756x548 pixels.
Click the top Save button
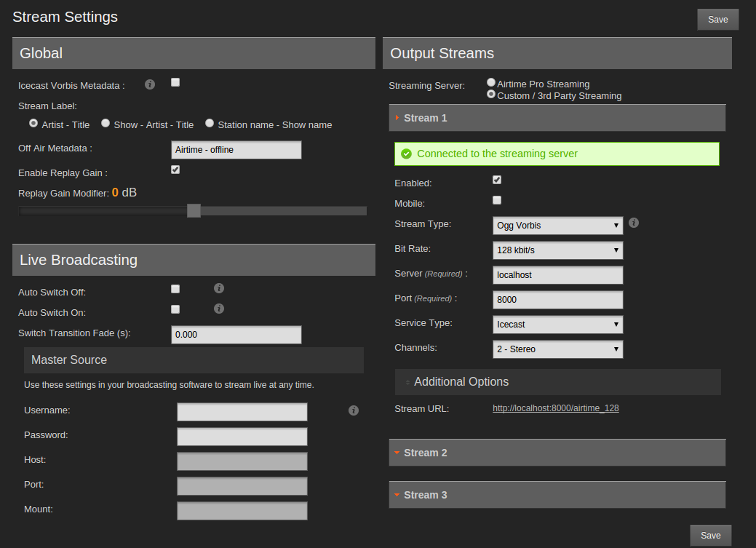coord(718,20)
